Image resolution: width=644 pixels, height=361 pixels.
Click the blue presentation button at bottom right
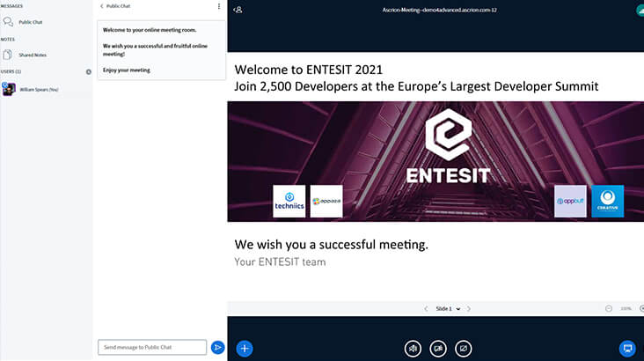(627, 348)
